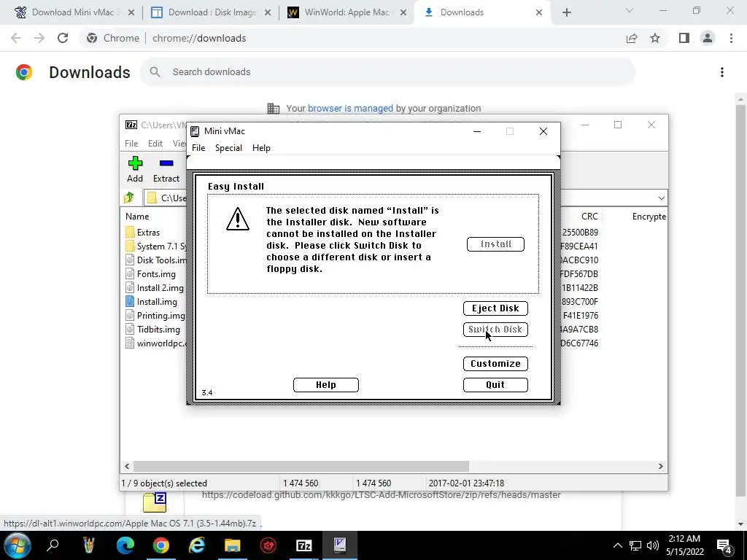Select the System 7.1 folder in 7-Zip
The height and width of the screenshot is (560, 747).
(156, 246)
